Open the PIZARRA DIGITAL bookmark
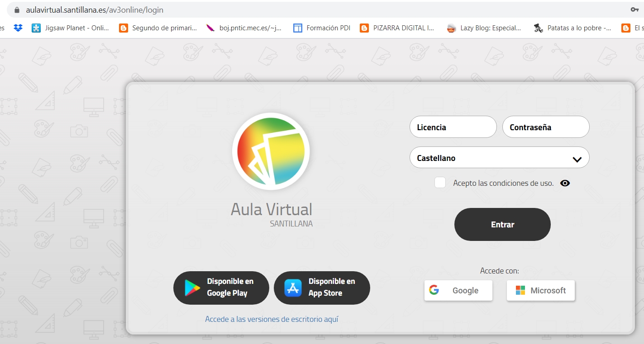Viewport: 644px width, 344px height. coord(397,28)
